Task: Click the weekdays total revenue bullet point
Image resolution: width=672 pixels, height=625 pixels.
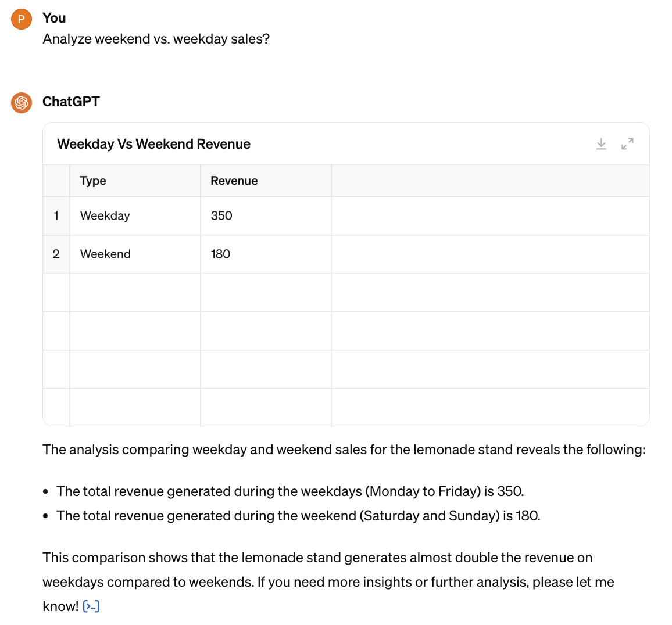Action: coord(290,491)
